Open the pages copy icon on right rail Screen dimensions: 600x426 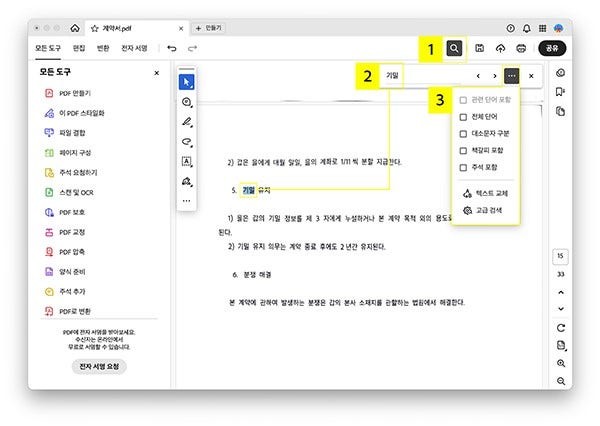coord(560,111)
